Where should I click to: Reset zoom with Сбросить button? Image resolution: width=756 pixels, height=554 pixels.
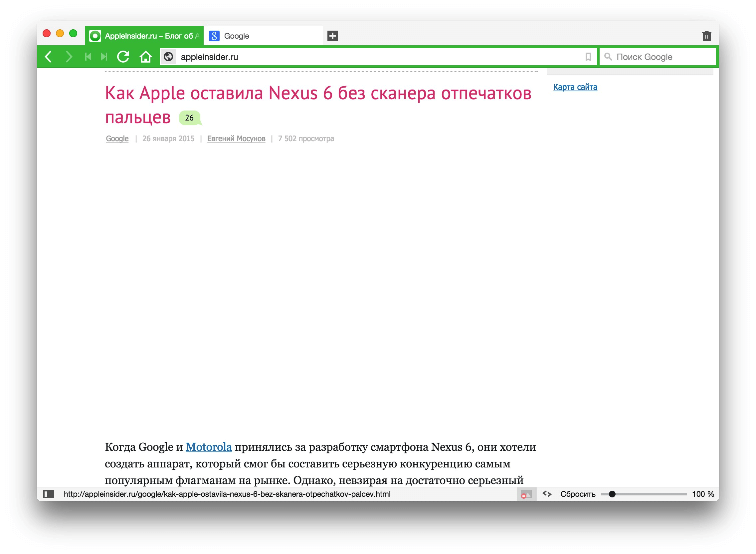coord(578,494)
